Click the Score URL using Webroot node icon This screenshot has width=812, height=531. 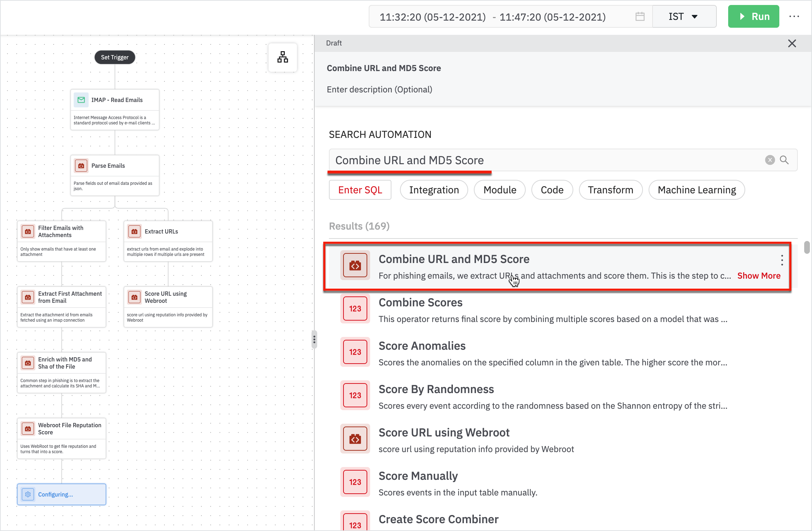pos(134,297)
